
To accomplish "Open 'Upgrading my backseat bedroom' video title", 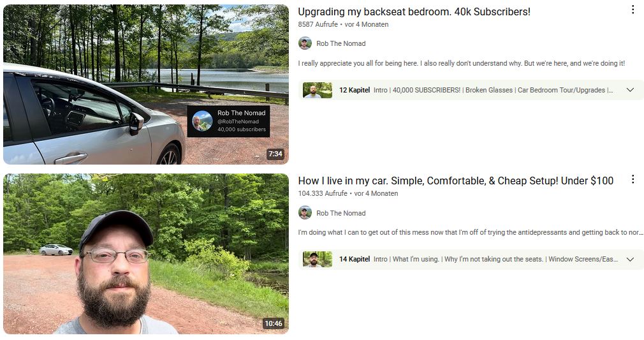I will [414, 12].
